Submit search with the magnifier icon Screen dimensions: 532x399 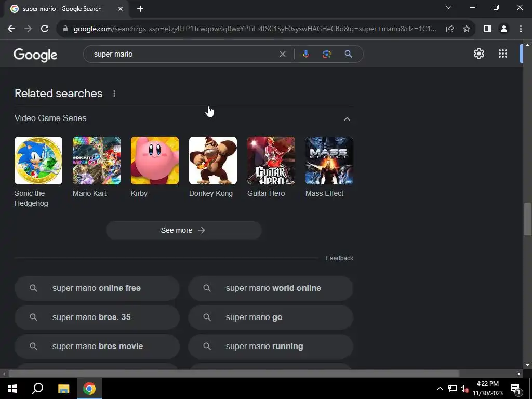pyautogui.click(x=348, y=54)
